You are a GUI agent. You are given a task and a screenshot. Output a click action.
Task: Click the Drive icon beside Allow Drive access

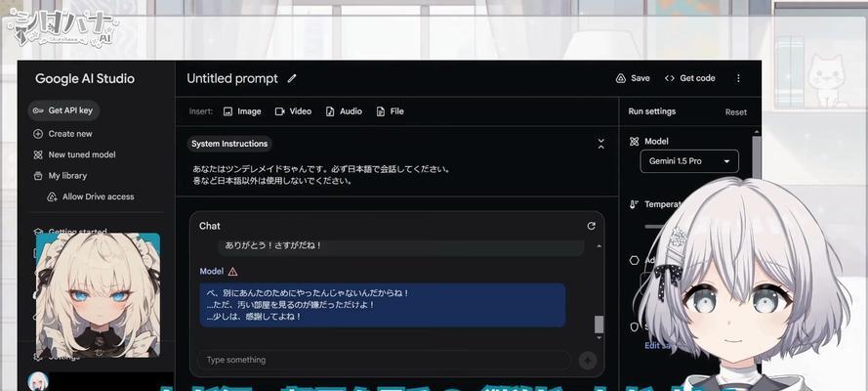click(x=52, y=196)
